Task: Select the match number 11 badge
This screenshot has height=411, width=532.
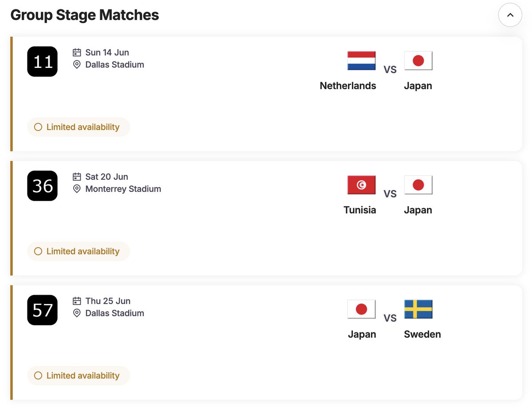Action: point(43,62)
